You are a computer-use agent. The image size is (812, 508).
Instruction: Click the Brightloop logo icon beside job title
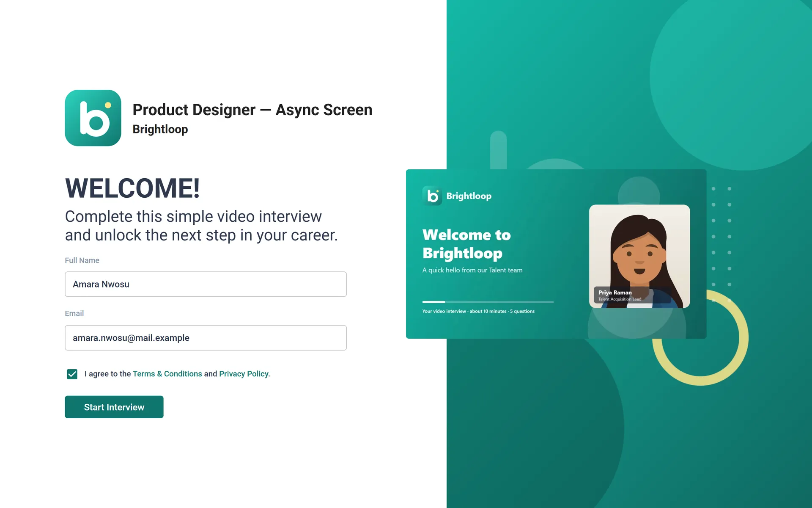pos(93,118)
